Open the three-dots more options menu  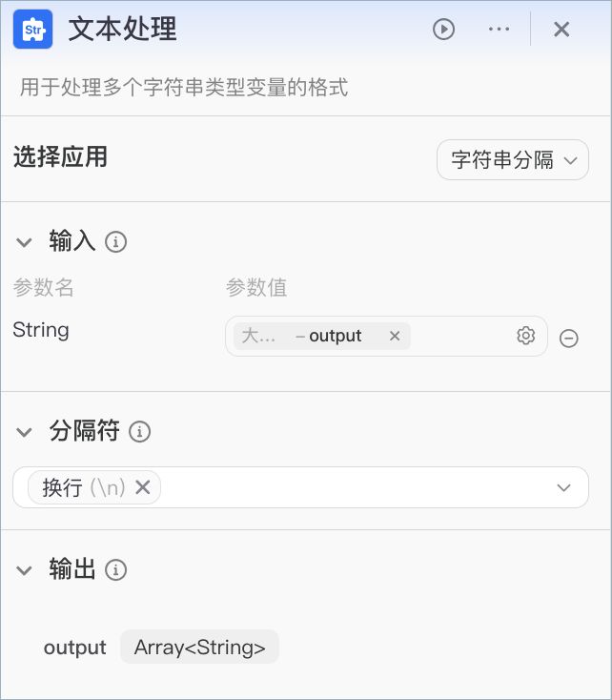coord(499,30)
